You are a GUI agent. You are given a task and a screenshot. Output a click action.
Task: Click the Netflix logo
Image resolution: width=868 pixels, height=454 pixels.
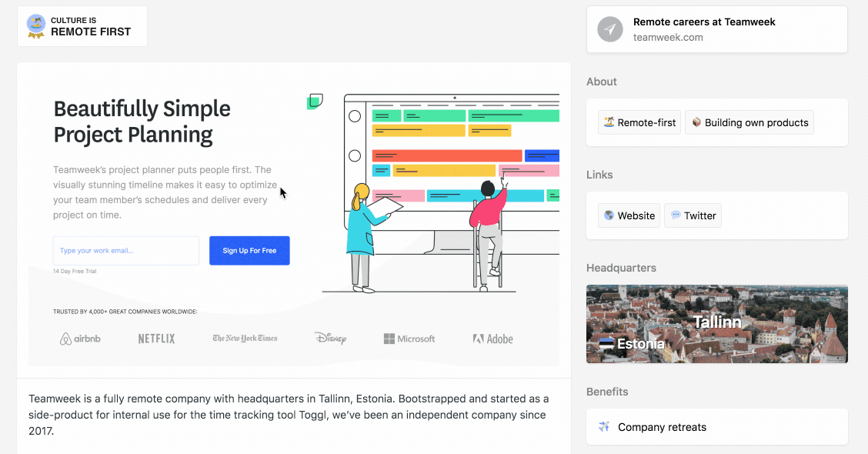coord(156,339)
